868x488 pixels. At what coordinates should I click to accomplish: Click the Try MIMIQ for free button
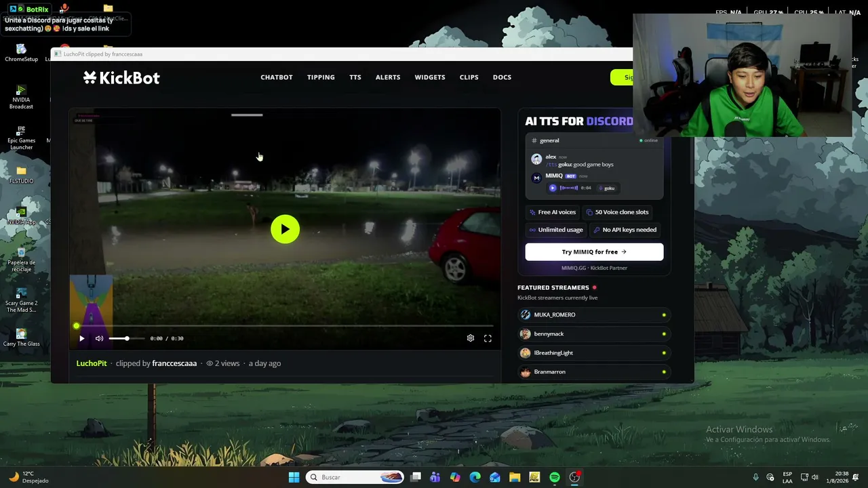[594, 251]
